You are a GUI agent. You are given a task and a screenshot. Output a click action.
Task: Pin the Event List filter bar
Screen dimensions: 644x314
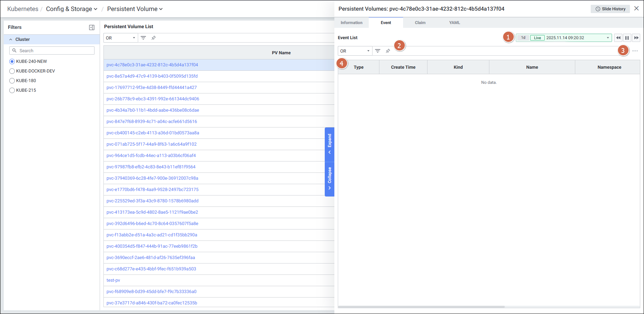pyautogui.click(x=388, y=51)
